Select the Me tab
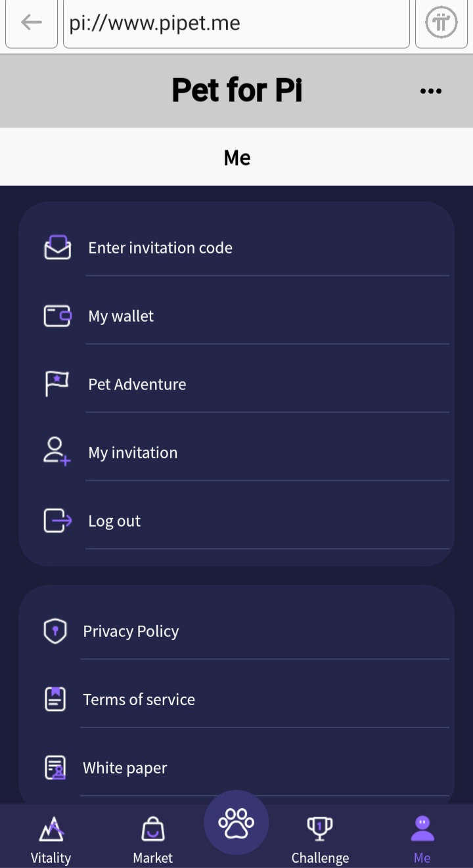473x868 pixels. pos(422,838)
